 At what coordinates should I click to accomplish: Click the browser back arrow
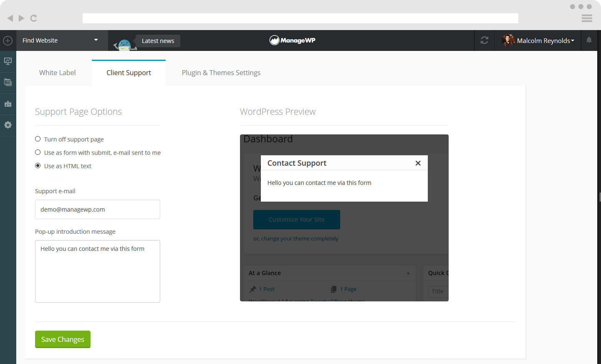[10, 18]
